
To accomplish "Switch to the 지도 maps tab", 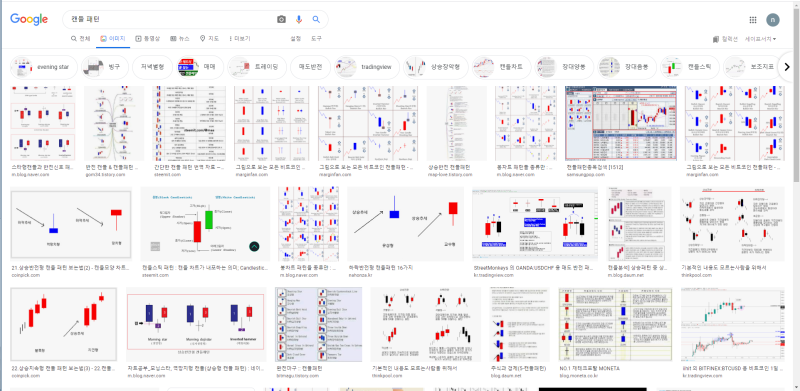I will (210, 38).
